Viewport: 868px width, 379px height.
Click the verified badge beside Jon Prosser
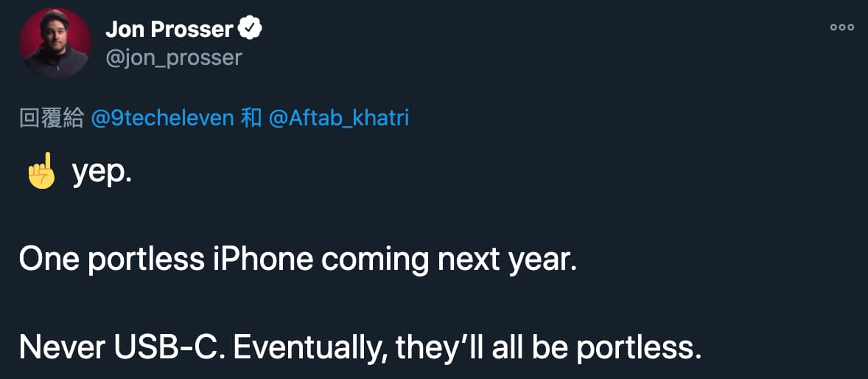pos(252,29)
